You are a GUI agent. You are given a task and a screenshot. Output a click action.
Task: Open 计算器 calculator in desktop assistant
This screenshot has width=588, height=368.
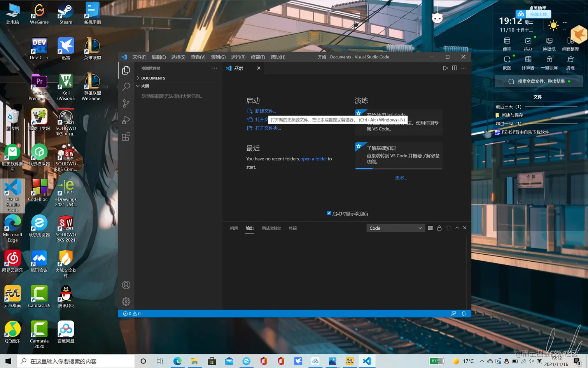pos(528,62)
